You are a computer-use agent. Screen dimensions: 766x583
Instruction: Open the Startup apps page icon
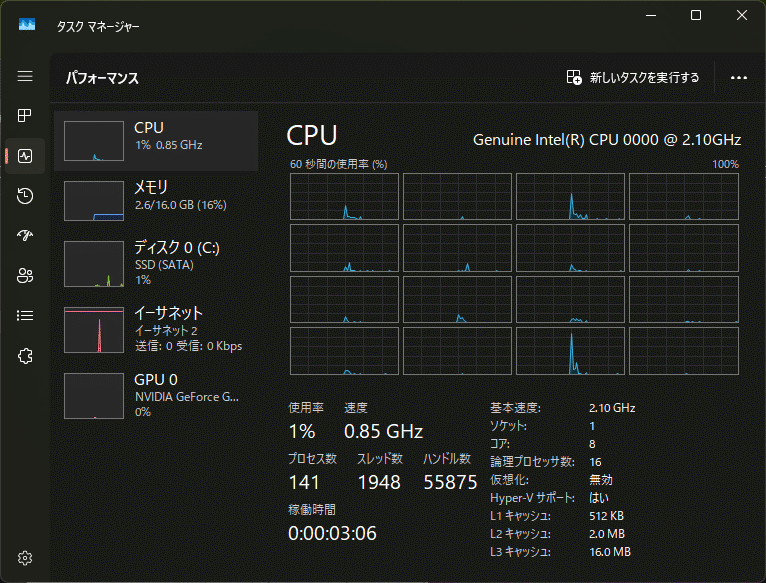tap(25, 235)
